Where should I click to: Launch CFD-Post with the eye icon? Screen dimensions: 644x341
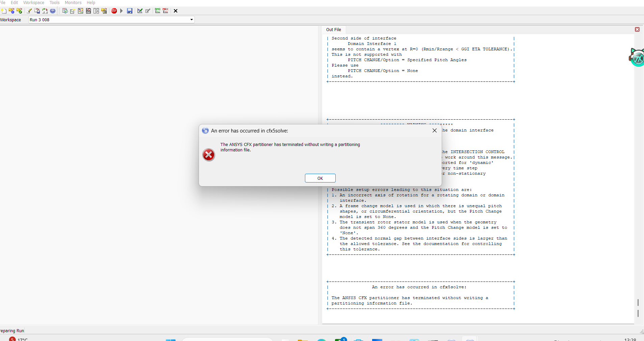tap(53, 11)
